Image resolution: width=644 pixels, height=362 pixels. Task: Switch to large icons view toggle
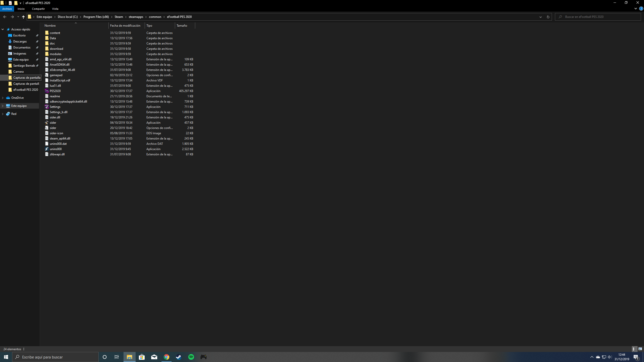[640, 349]
